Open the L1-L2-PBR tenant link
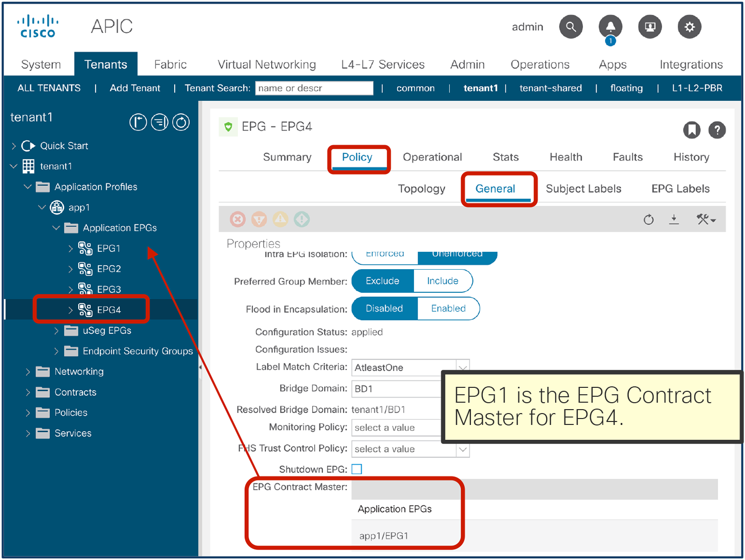 click(x=697, y=88)
